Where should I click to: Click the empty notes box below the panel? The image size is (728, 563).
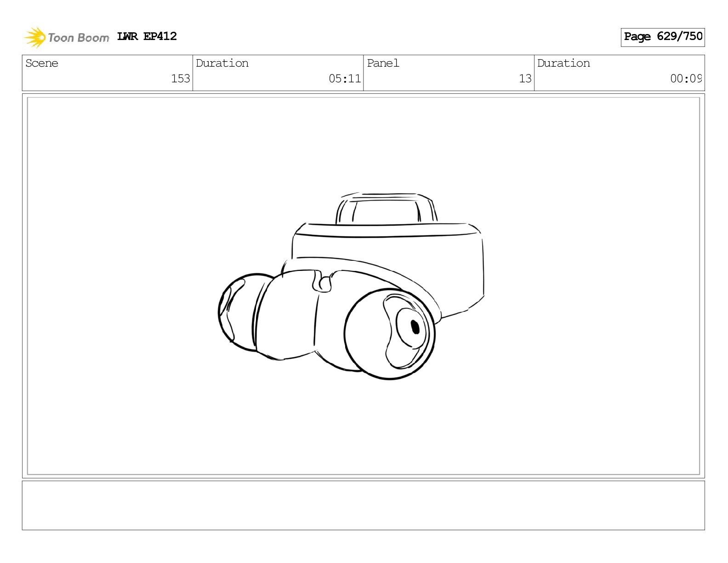click(363, 506)
